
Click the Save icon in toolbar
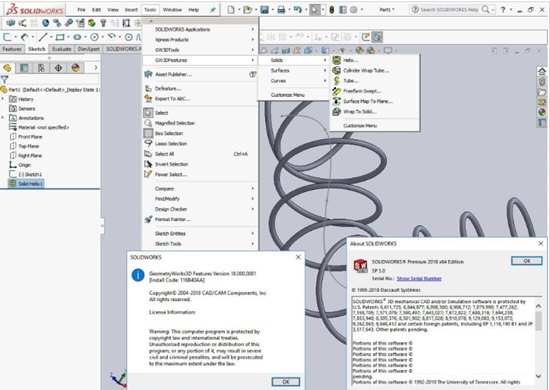coord(264,10)
